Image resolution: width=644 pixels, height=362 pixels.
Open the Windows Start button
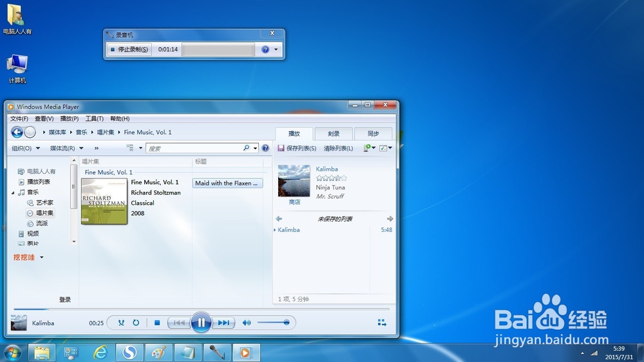pos(12,353)
